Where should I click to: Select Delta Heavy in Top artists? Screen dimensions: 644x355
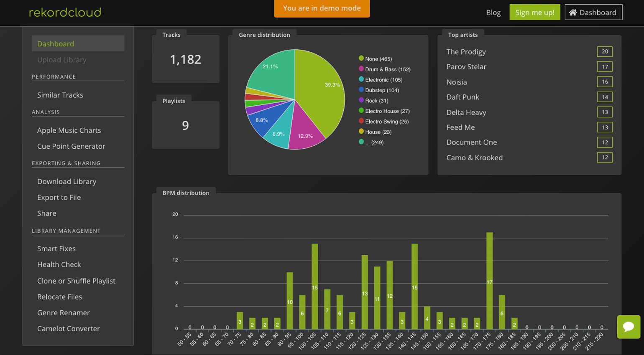(466, 112)
